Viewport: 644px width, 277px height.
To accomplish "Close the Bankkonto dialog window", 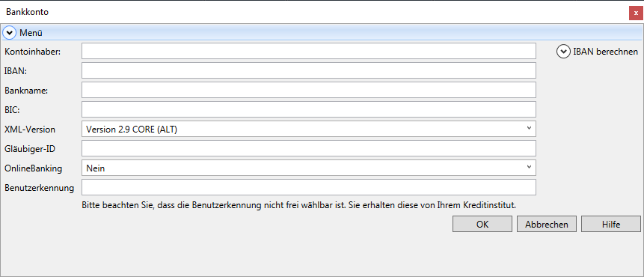I will (x=636, y=13).
